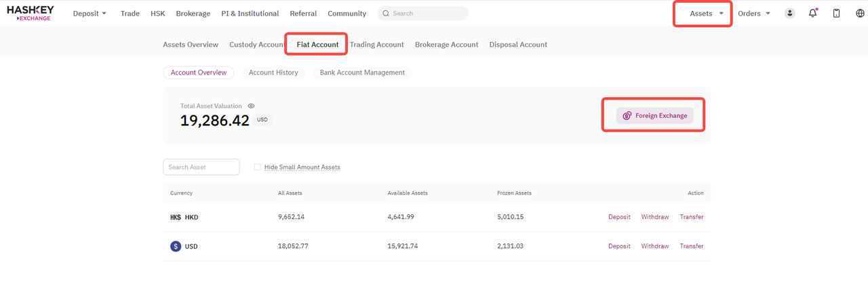The width and height of the screenshot is (868, 287).
Task: Click the HK$ currency icon in HKD row
Action: 176,217
